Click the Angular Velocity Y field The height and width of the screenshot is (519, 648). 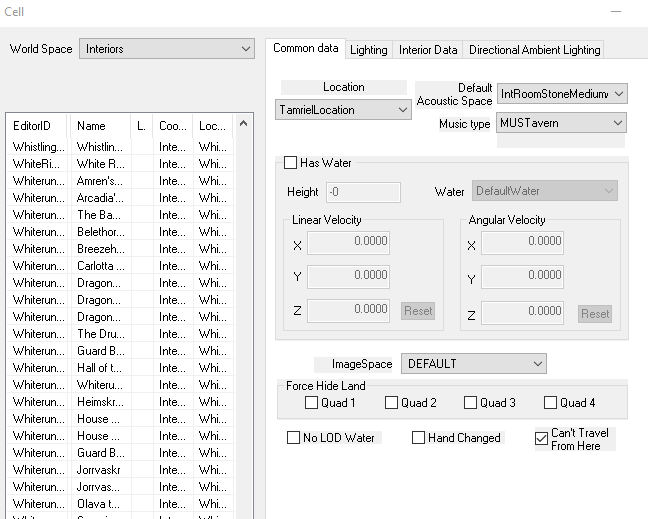click(x=522, y=277)
